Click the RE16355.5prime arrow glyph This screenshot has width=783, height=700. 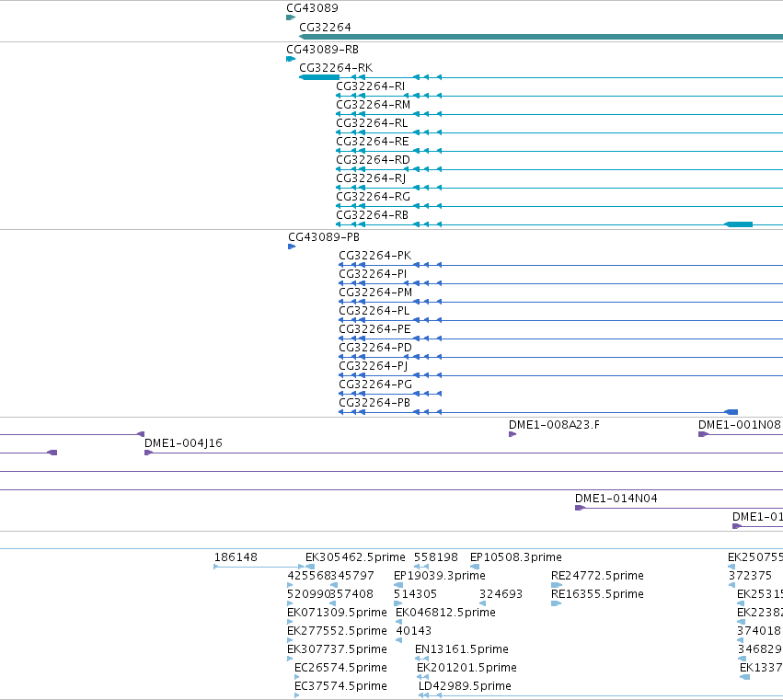pyautogui.click(x=557, y=603)
